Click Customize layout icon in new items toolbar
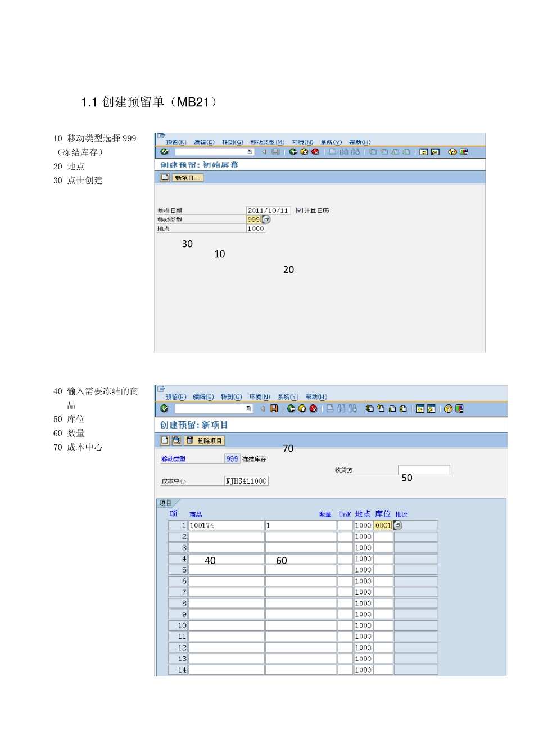 459,409
